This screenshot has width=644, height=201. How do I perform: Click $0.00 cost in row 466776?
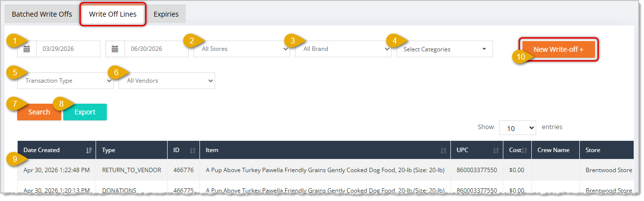pyautogui.click(x=517, y=170)
